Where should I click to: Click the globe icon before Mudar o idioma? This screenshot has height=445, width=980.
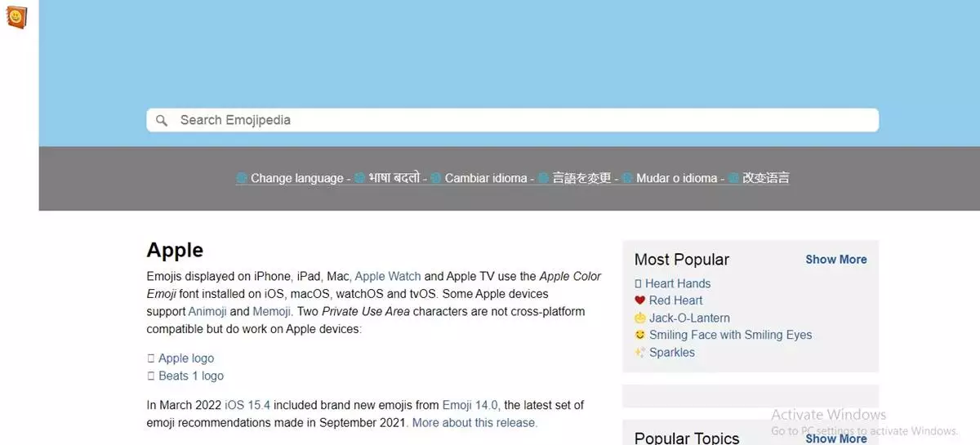[627, 178]
